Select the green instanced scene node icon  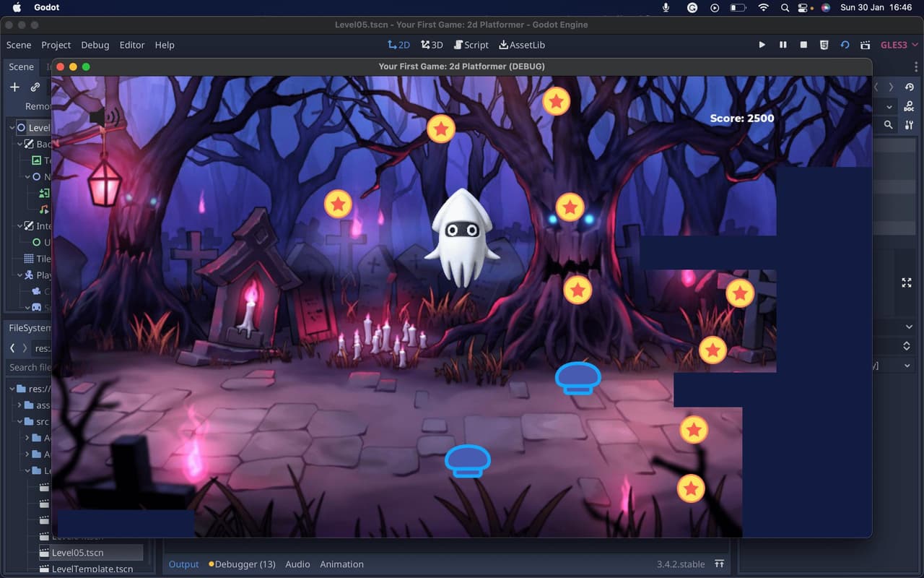point(45,193)
